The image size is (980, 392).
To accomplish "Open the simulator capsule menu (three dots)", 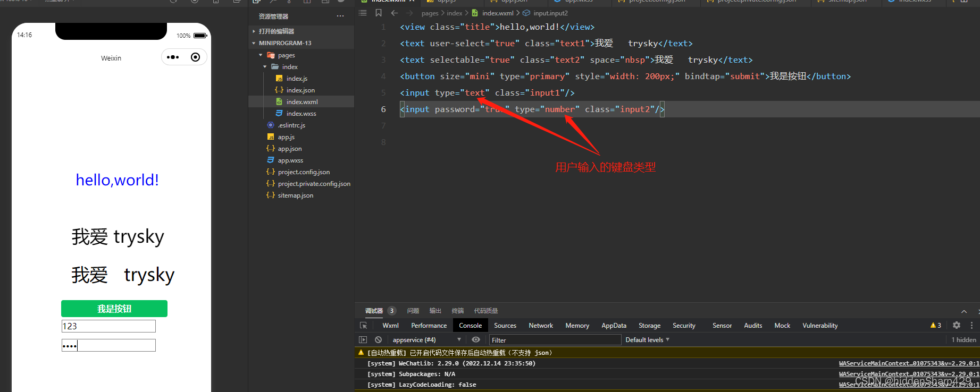I will 173,57.
